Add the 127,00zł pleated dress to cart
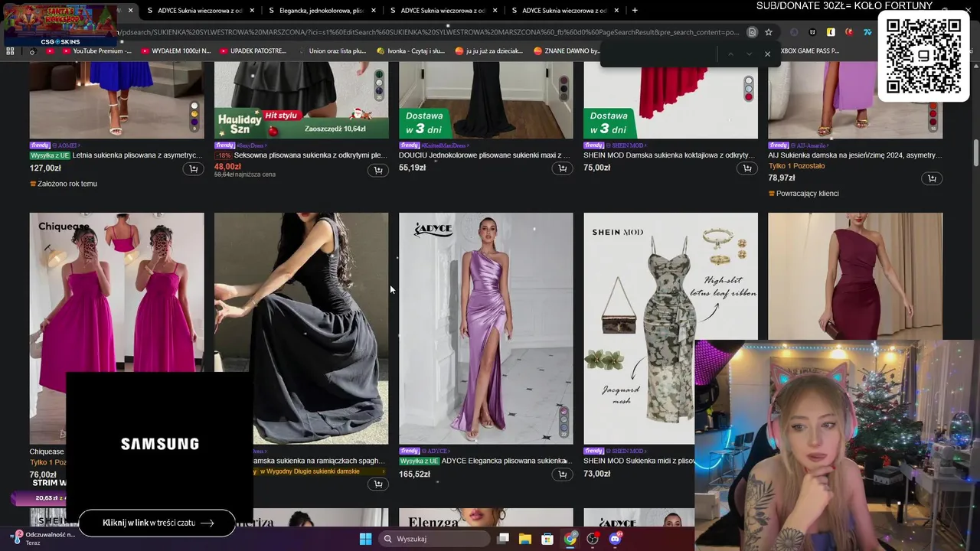This screenshot has width=980, height=551. (193, 169)
